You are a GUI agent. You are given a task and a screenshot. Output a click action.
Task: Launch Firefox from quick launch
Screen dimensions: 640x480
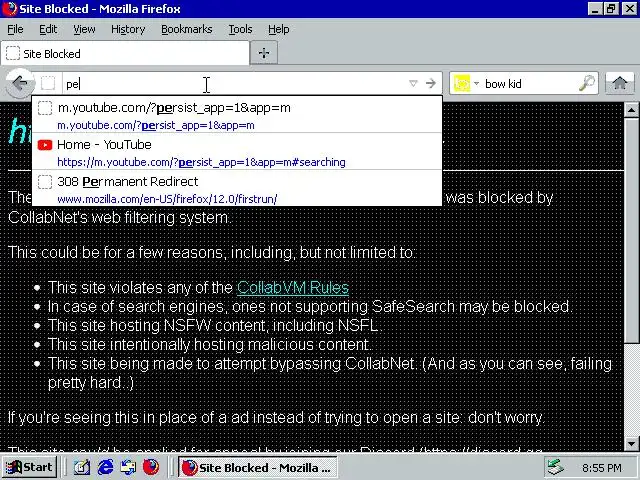tap(151, 467)
